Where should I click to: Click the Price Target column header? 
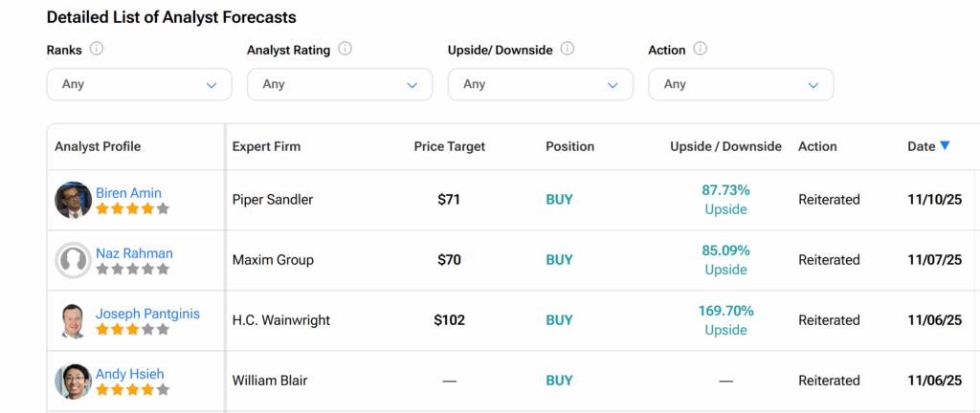click(x=449, y=146)
